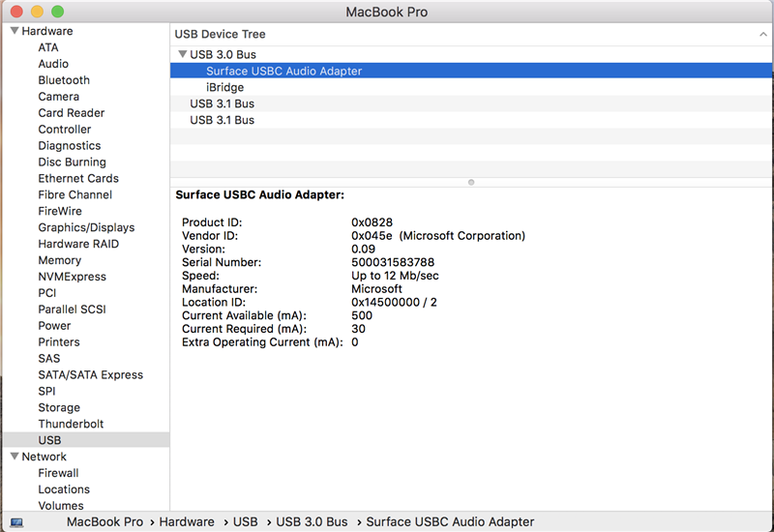
Task: Select Fibre Channel in the sidebar
Action: coord(75,194)
